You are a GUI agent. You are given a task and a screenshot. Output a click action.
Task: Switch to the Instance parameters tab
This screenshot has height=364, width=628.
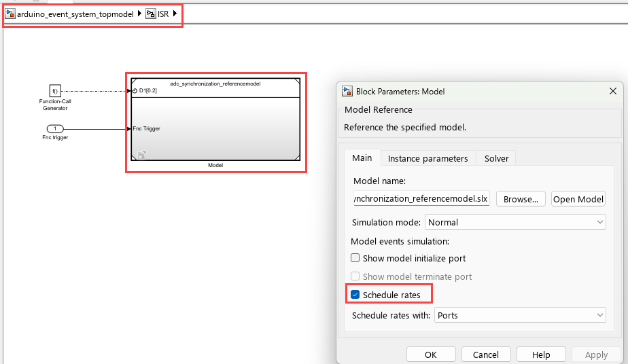coord(428,158)
